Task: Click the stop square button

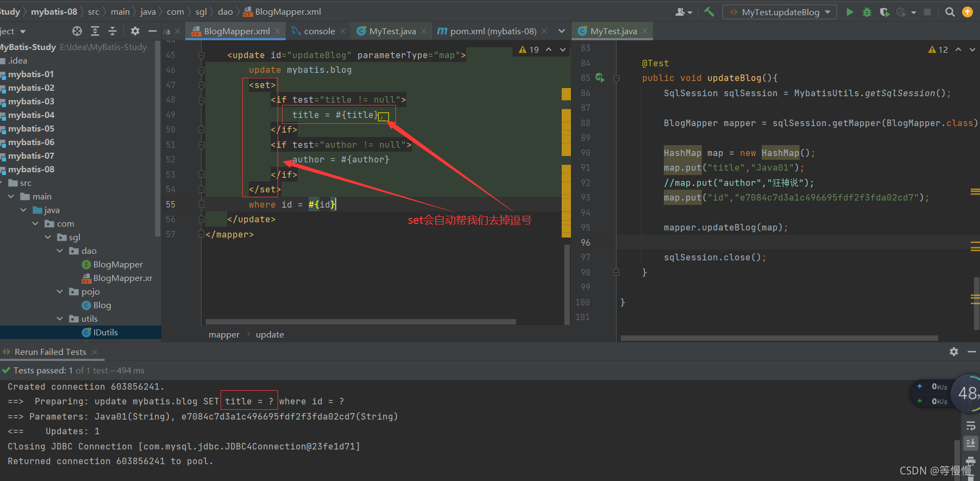Action: pyautogui.click(x=927, y=12)
